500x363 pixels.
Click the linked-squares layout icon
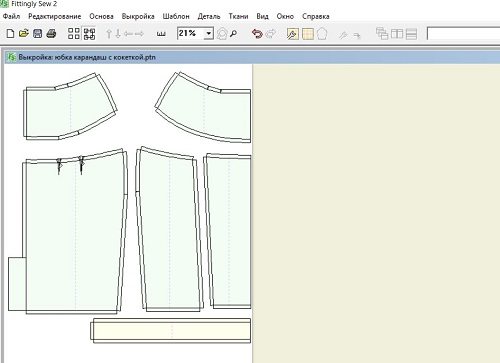coord(89,33)
